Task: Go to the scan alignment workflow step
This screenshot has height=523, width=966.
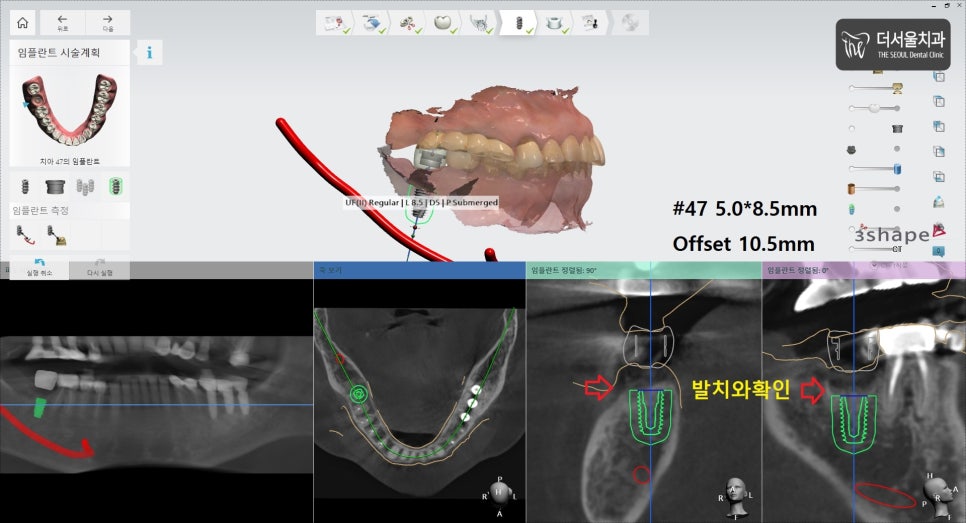Action: [x=407, y=23]
